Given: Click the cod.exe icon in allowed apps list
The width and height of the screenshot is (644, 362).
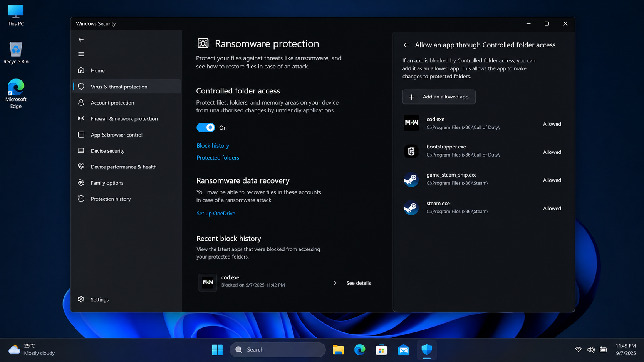Looking at the screenshot, I should pyautogui.click(x=411, y=123).
